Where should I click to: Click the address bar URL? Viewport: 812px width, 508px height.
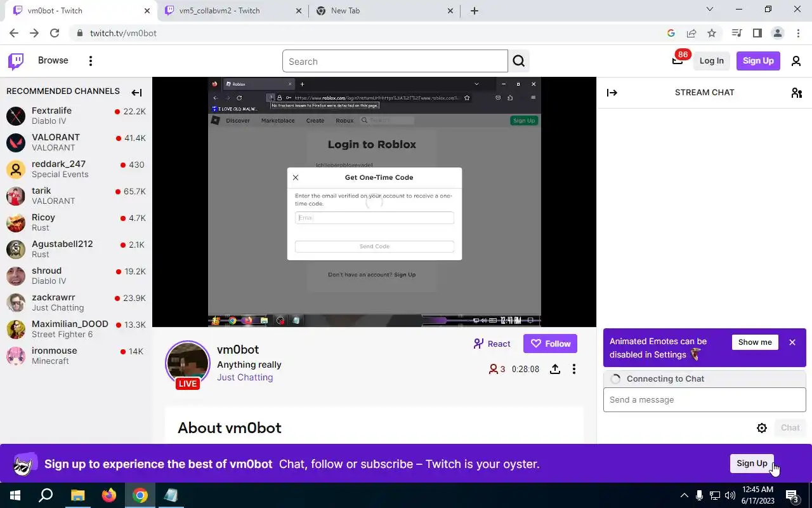[123, 33]
